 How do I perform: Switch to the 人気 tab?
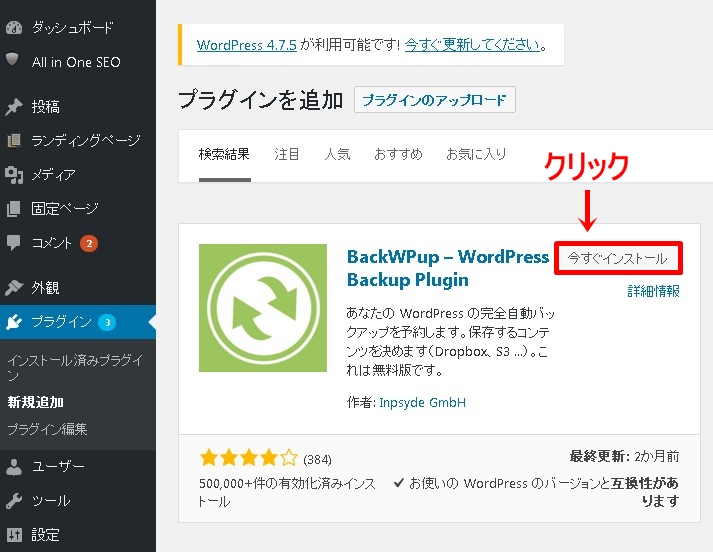337,154
